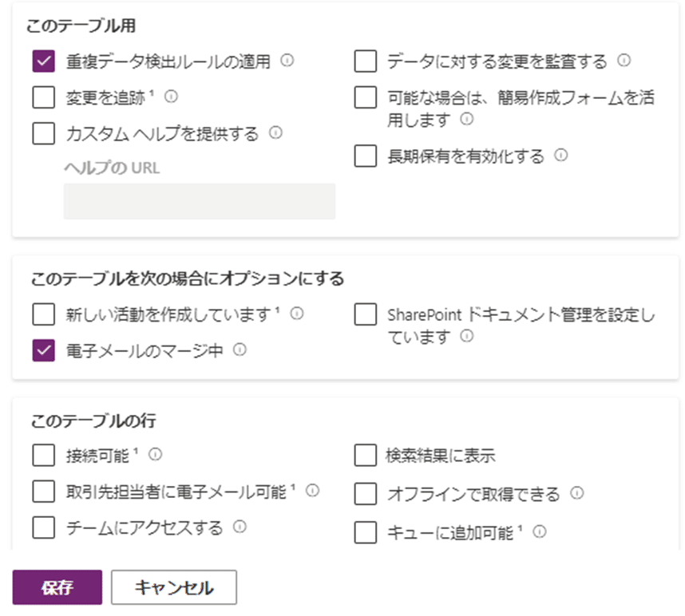Click info icon next to データに対する変更を監査する
Image resolution: width=685 pixels, height=616 pixels.
tap(624, 61)
